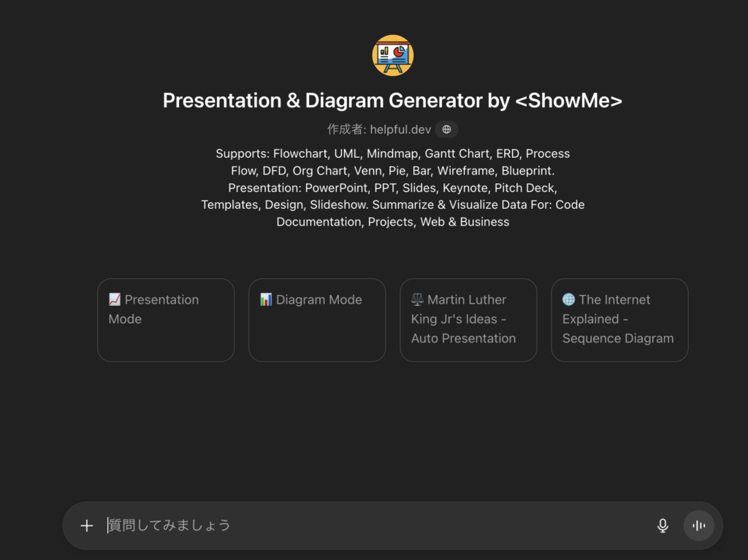Open the helpful.dev author link

(400, 129)
